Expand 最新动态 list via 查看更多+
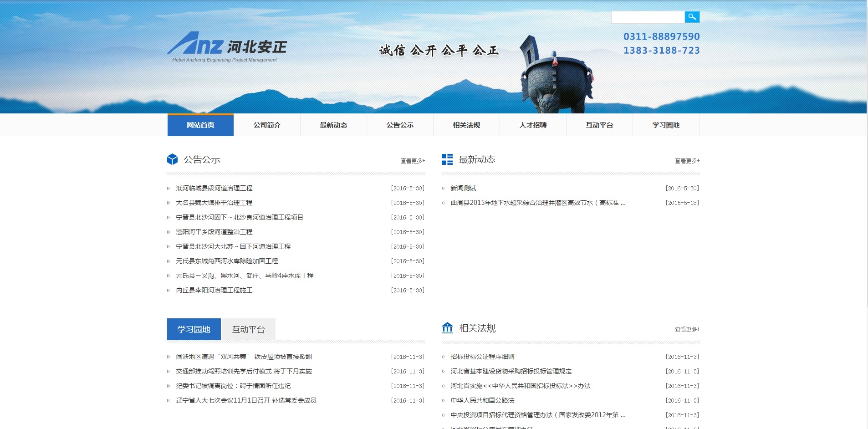This screenshot has width=868, height=429. click(x=686, y=160)
